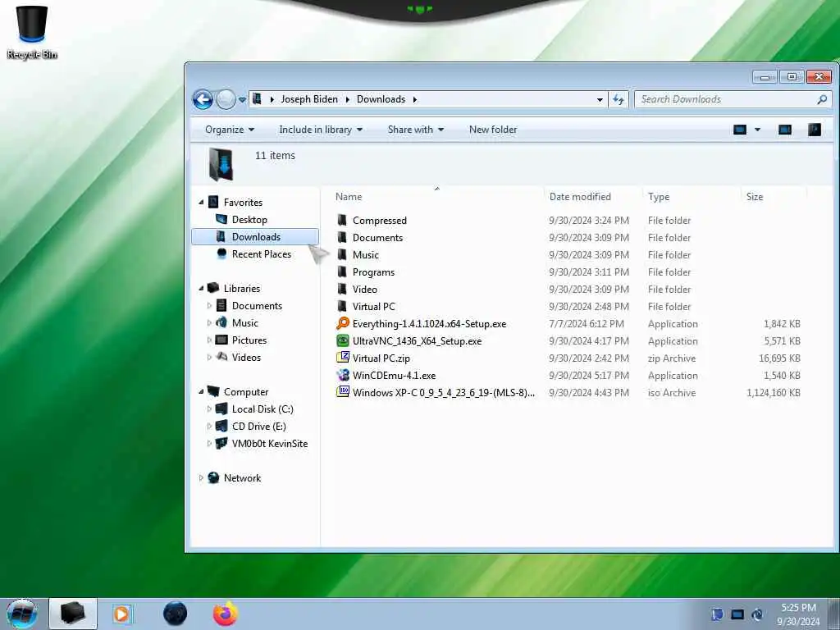The image size is (840, 630).
Task: Select the Programs folder
Action: (373, 272)
